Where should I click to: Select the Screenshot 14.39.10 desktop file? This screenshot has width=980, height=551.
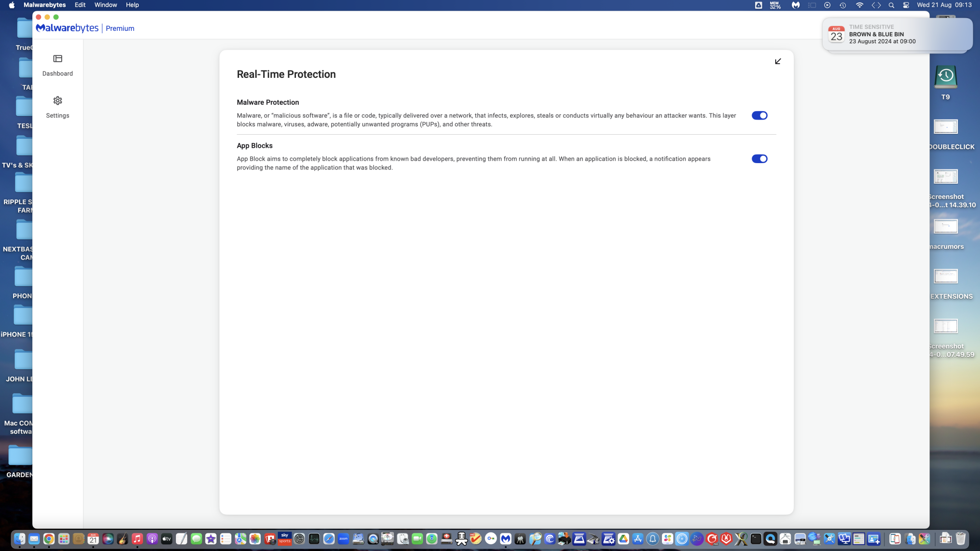pyautogui.click(x=946, y=177)
